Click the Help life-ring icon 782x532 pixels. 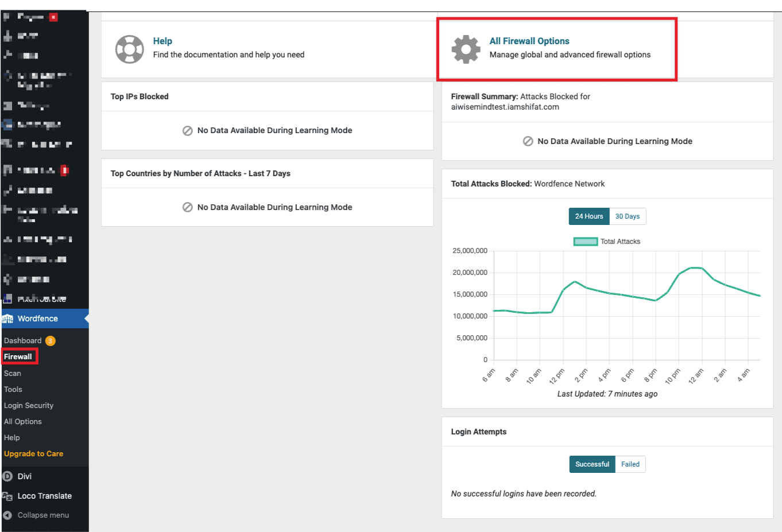130,49
